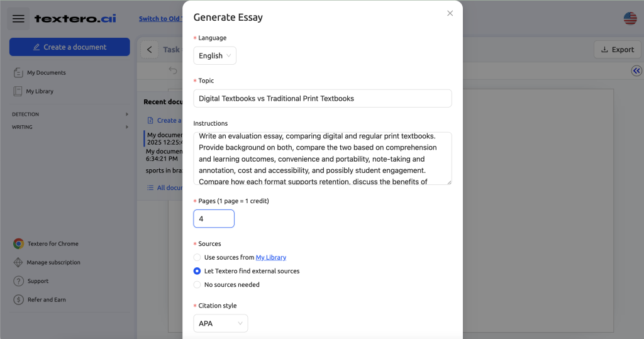Expand the WRITING sidebar section
This screenshot has width=644, height=339.
[x=70, y=127]
